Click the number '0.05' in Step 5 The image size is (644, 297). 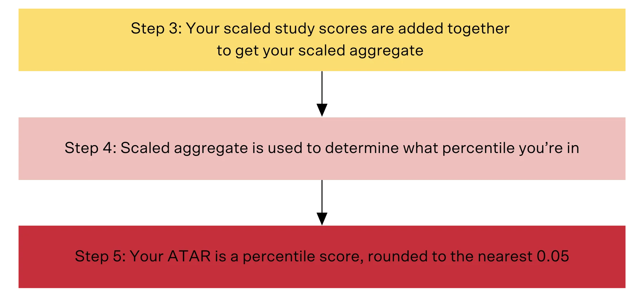(x=553, y=256)
